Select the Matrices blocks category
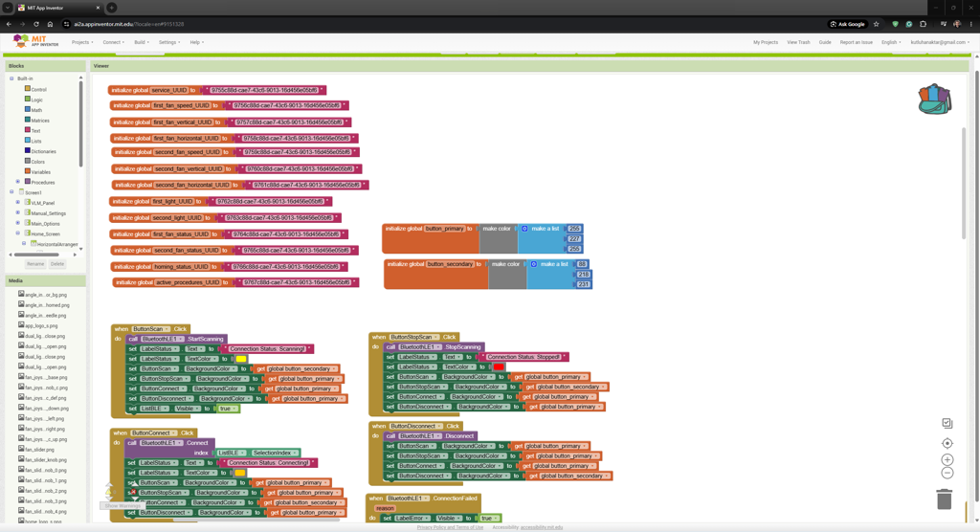This screenshot has width=980, height=532. click(x=37, y=120)
